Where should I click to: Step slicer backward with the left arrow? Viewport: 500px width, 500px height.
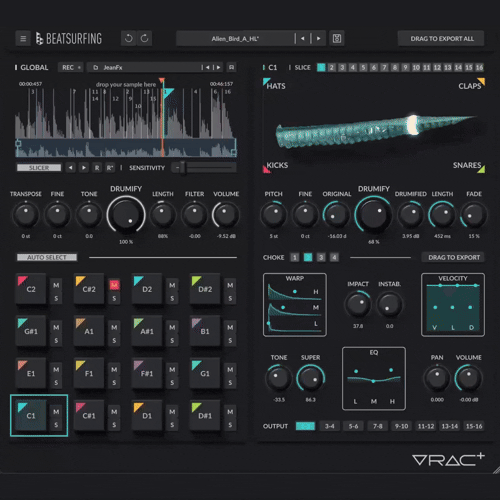tap(70, 168)
